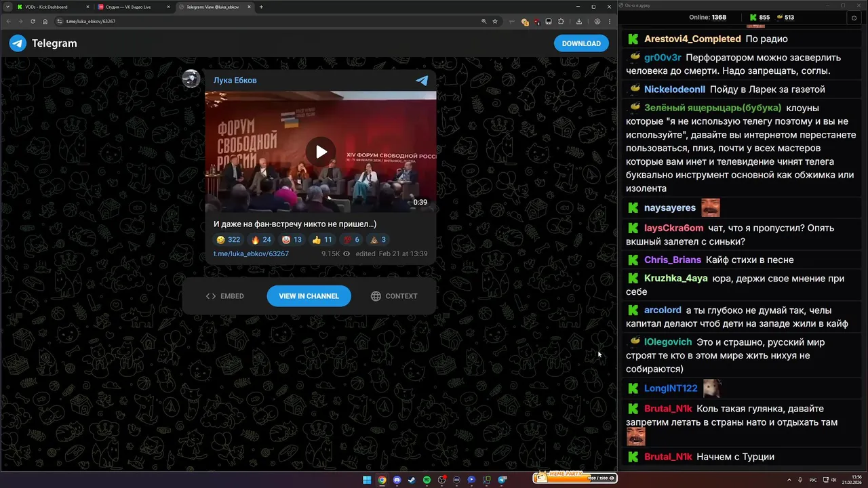Click the clown reaction with 13
This screenshot has width=868, height=488.
tap(292, 240)
